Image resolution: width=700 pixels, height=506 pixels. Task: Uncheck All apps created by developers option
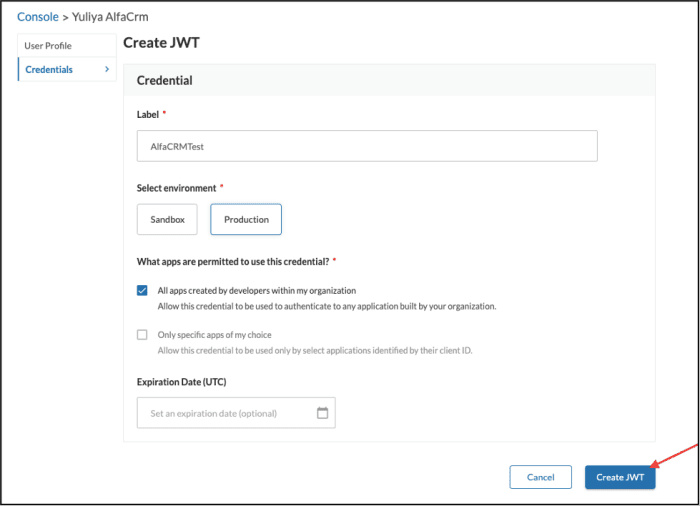tap(142, 291)
